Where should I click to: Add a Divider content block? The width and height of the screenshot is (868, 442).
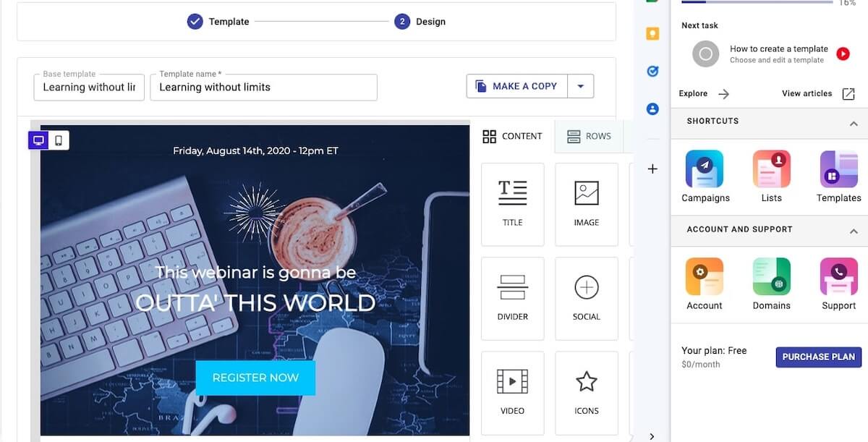click(512, 298)
